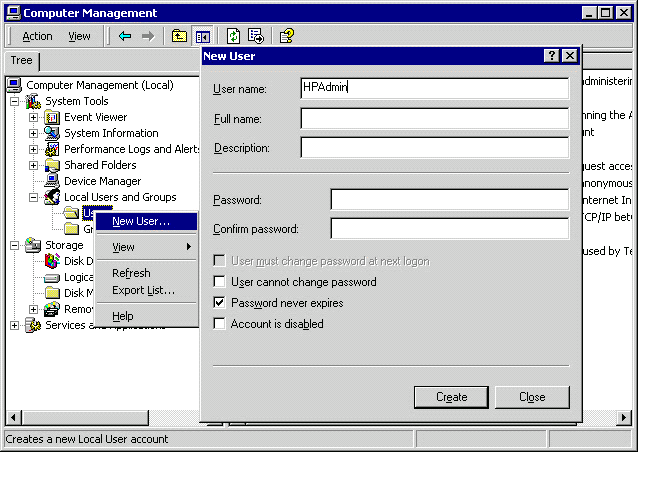This screenshot has height=500, width=650.
Task: Click the Help toolbar icon
Action: pyautogui.click(x=286, y=36)
